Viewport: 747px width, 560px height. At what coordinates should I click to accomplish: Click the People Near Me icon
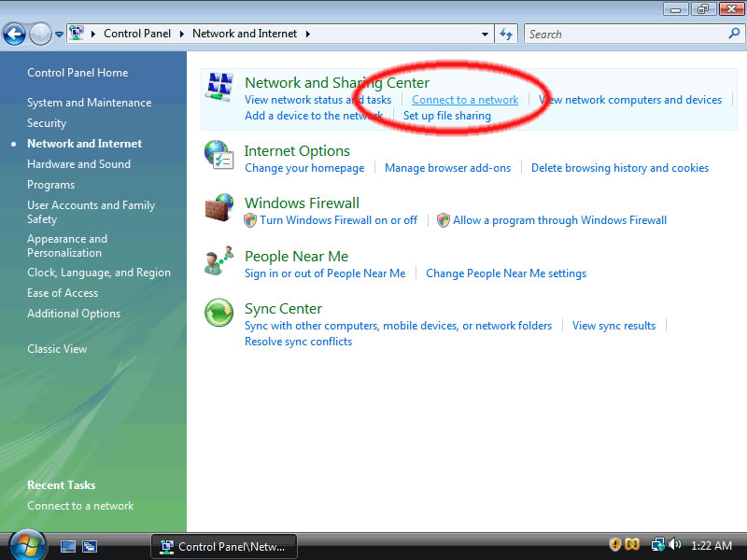click(219, 261)
